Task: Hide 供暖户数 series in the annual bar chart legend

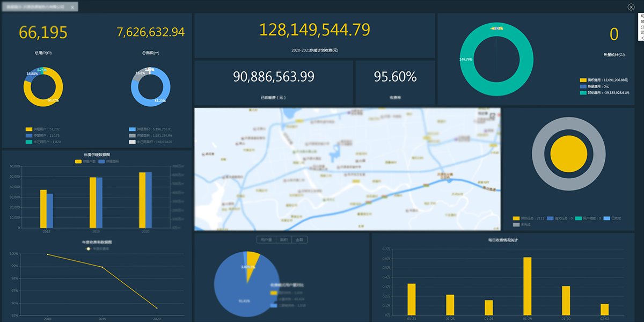Action: click(85, 161)
